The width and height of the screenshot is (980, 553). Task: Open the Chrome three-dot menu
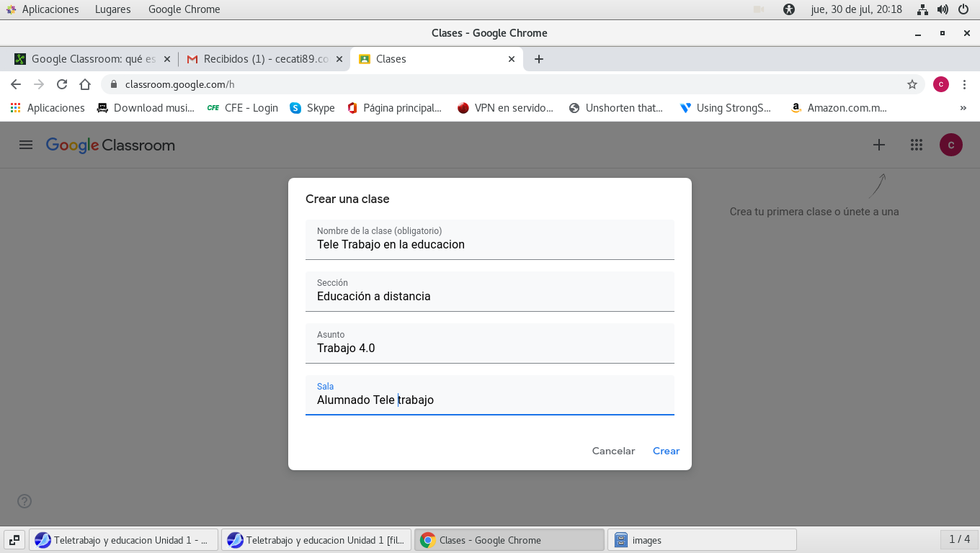coord(964,84)
